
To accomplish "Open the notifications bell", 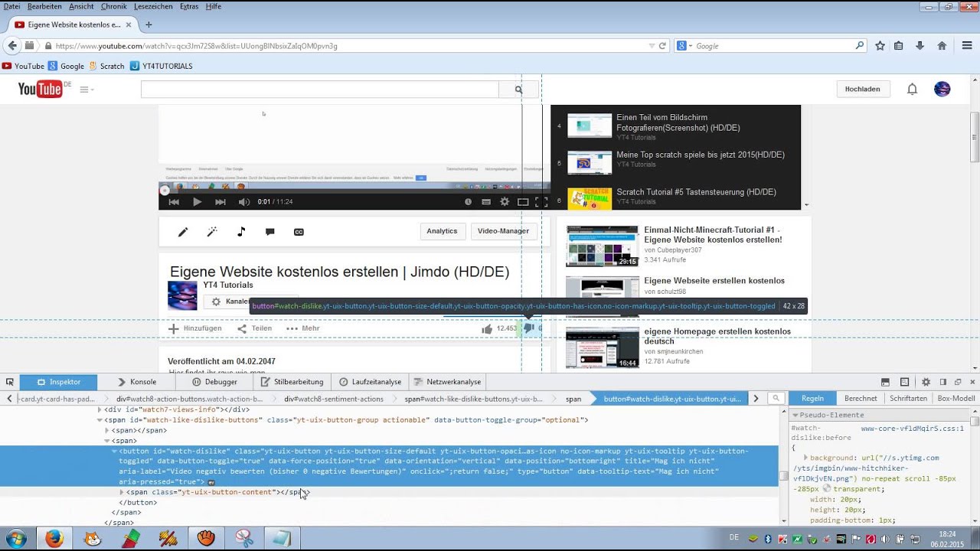I will [x=912, y=90].
